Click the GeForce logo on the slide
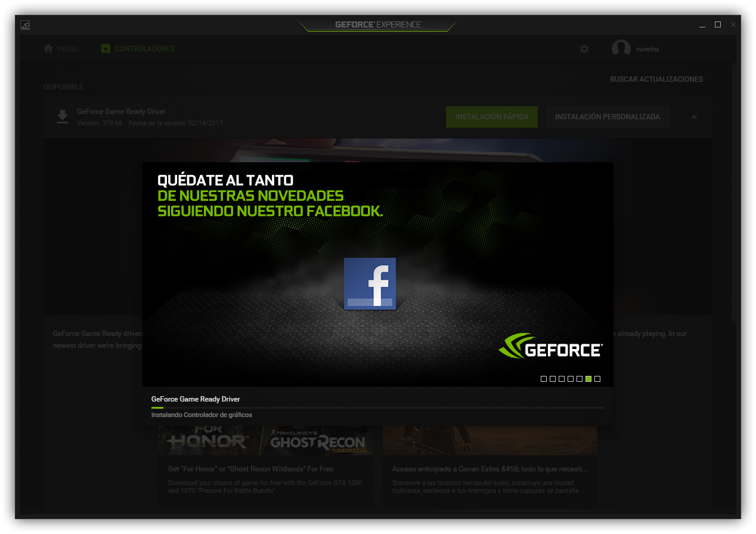Screen dimensions: 756x534 click(550, 346)
